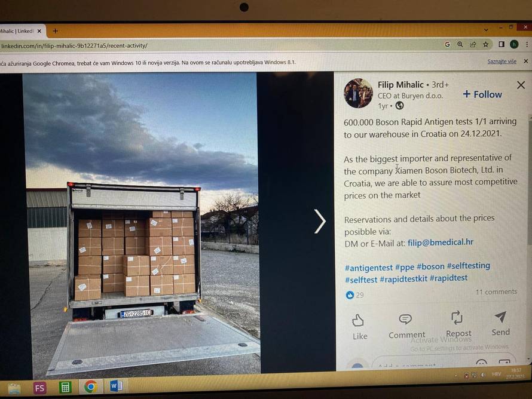Viewport: 532px width, 399px height.
Task: Open Word from the Windows taskbar
Action: click(116, 386)
